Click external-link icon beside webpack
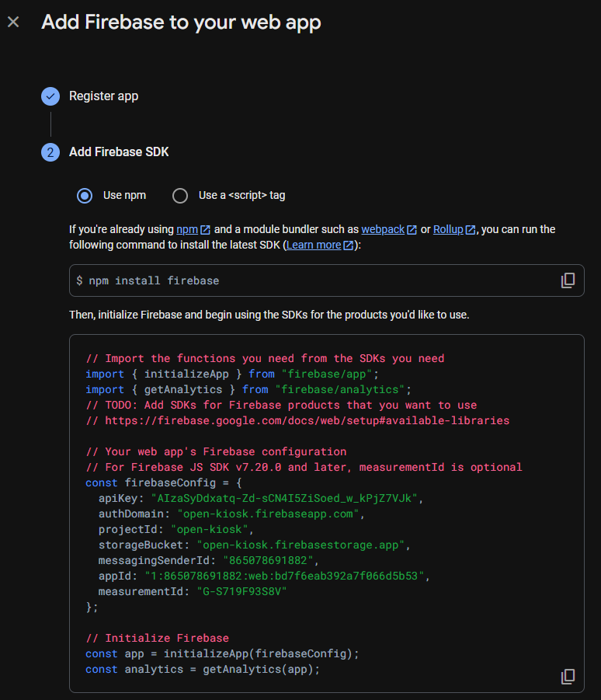Screen dimensions: 601x700 point(412,230)
